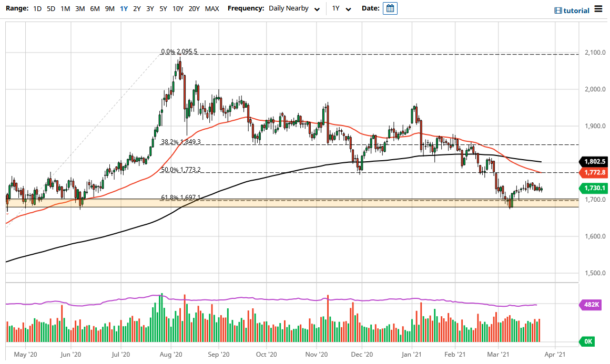Set range to 10Y
610x364 pixels.
178,8
